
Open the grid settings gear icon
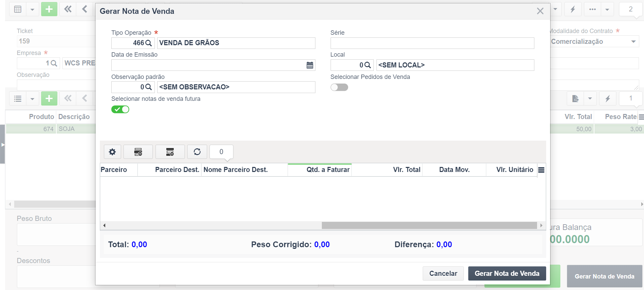112,152
